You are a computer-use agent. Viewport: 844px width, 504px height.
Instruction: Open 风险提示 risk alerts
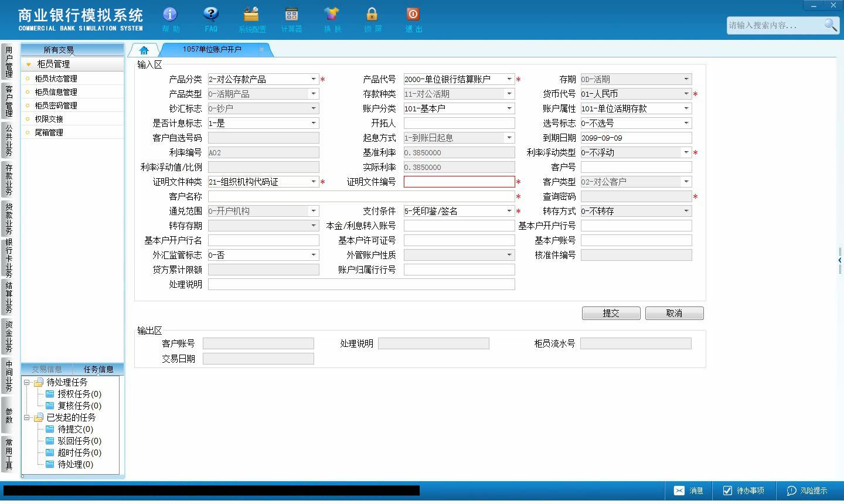pyautogui.click(x=807, y=491)
